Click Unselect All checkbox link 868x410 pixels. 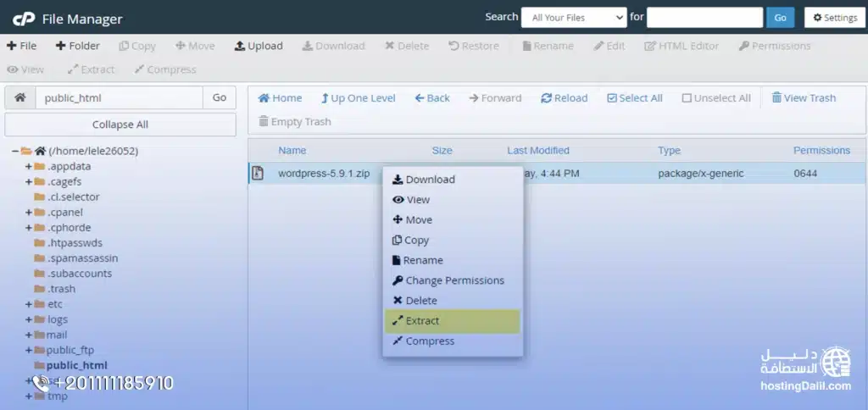716,98
